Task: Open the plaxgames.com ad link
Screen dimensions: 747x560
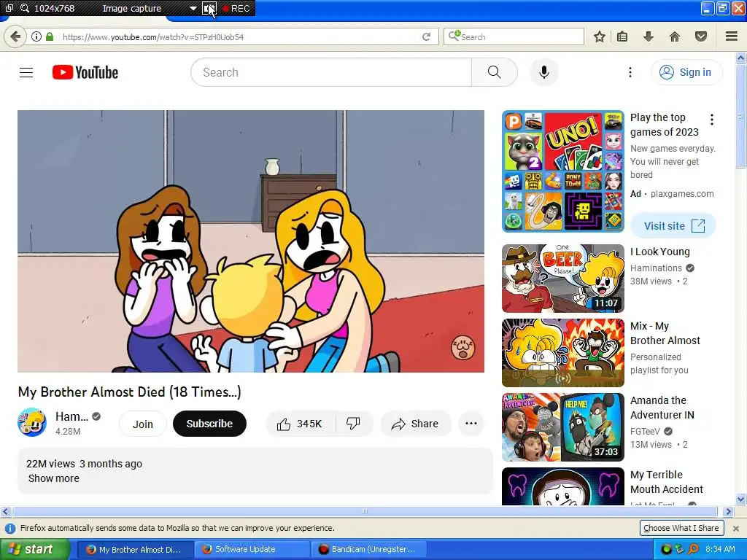Action: click(x=682, y=194)
